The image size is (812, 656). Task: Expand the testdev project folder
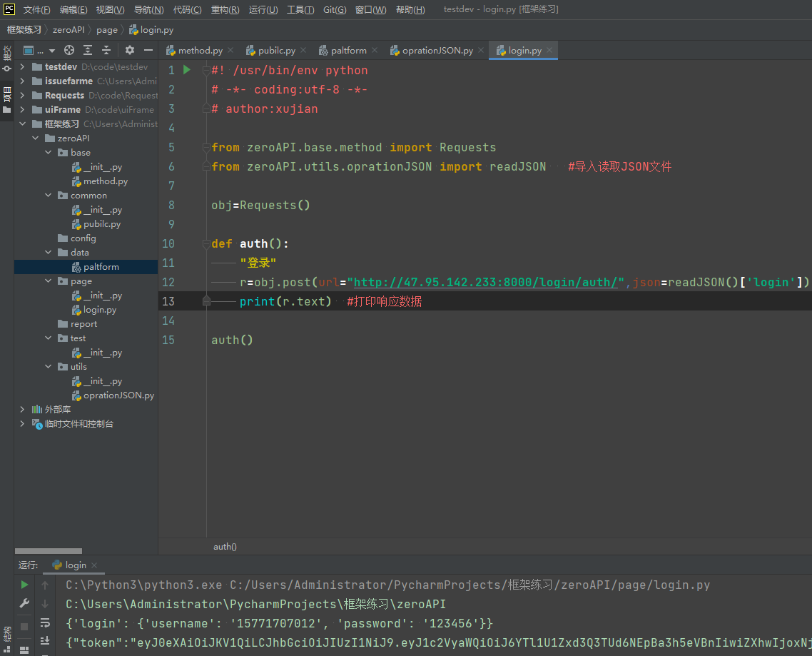22,66
